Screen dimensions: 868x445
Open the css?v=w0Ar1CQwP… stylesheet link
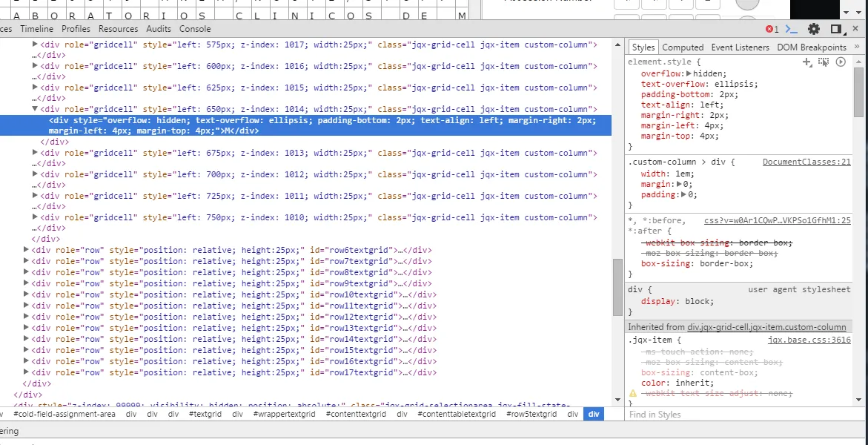[x=778, y=220]
